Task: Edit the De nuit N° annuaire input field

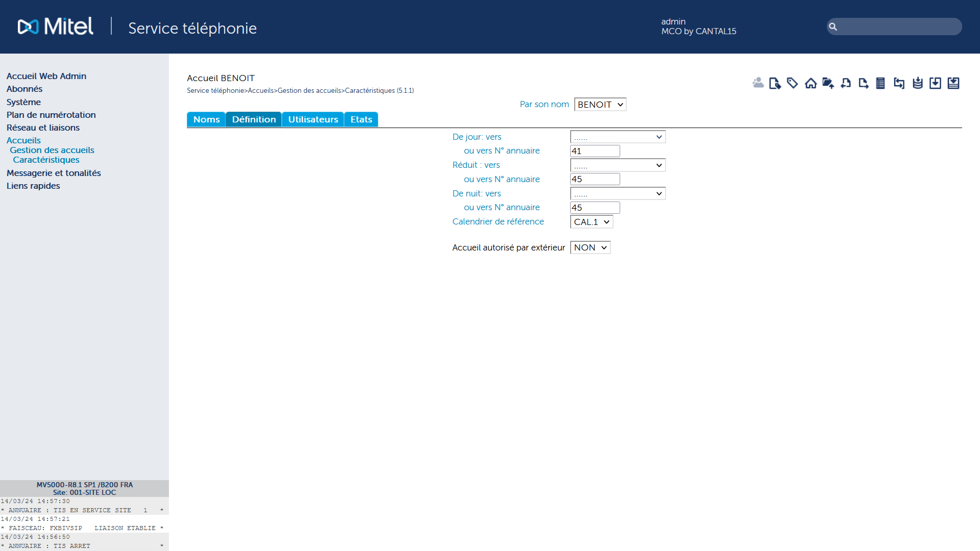Action: pyautogui.click(x=594, y=207)
